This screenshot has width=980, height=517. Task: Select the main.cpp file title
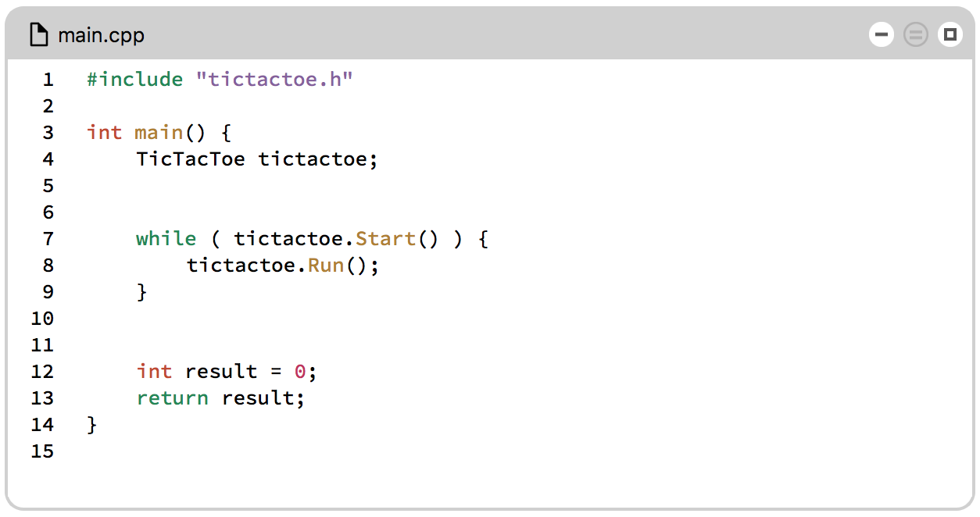tap(101, 36)
